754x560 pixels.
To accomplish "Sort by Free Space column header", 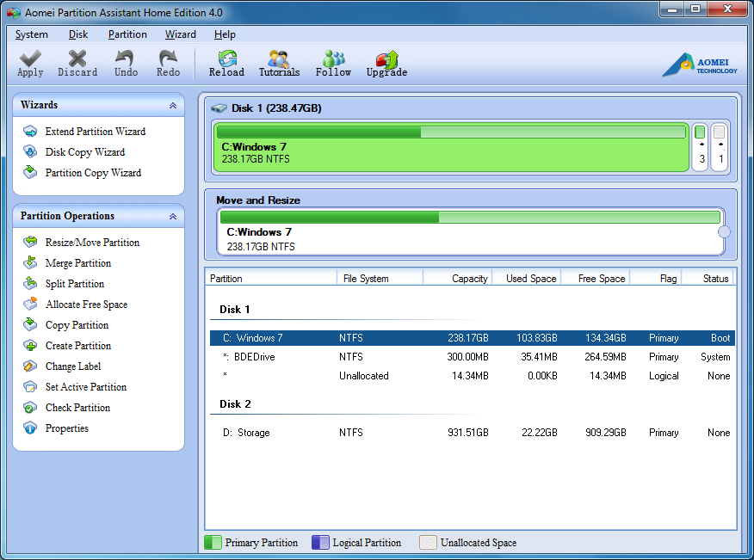I will point(596,279).
